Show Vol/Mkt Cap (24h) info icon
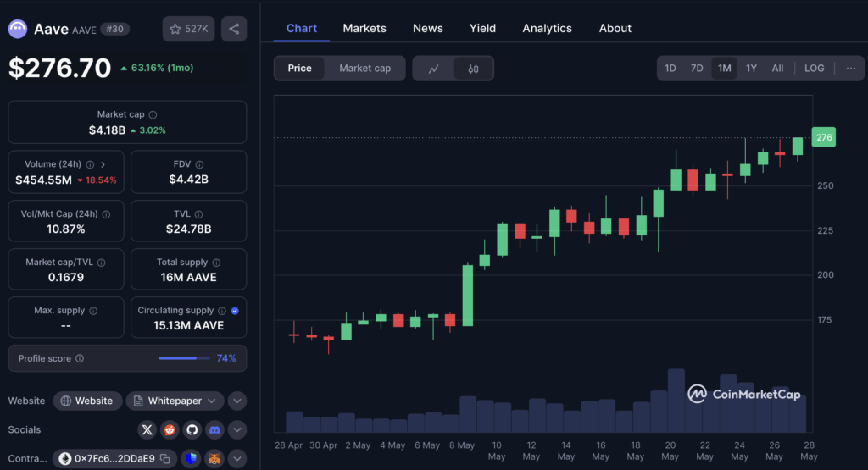 (x=106, y=214)
